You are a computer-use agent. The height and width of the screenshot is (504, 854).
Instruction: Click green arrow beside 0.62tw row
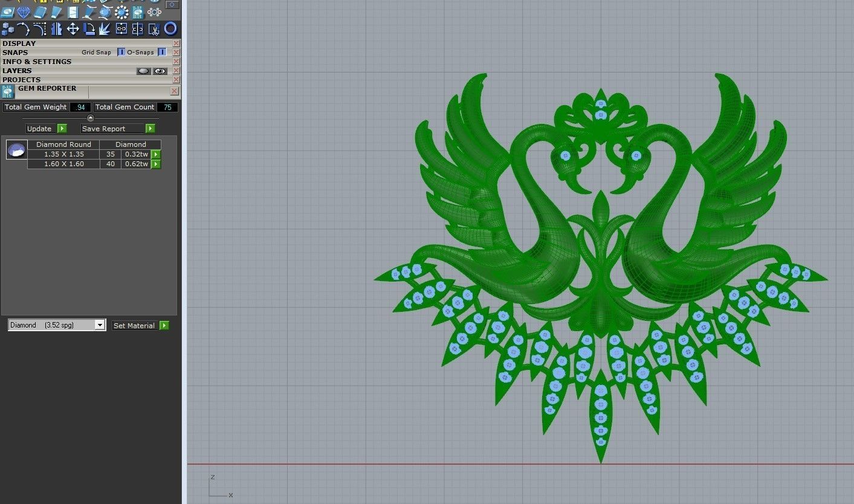point(156,164)
